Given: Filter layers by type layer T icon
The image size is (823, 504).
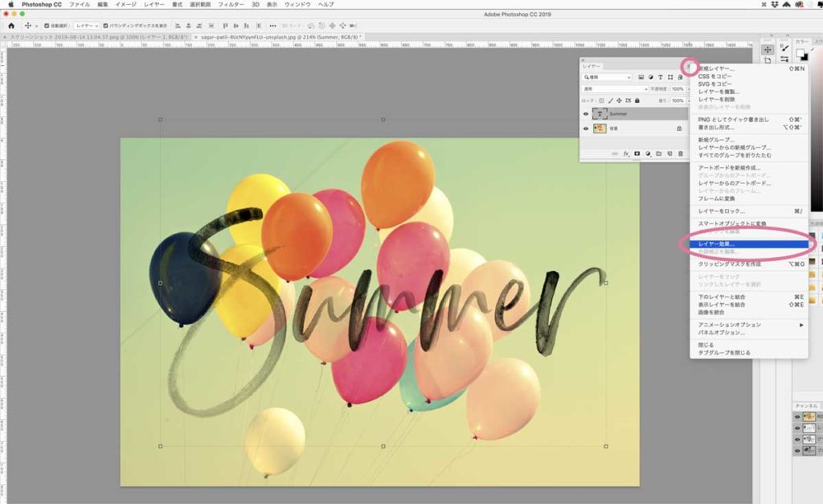Looking at the screenshot, I should (x=661, y=77).
